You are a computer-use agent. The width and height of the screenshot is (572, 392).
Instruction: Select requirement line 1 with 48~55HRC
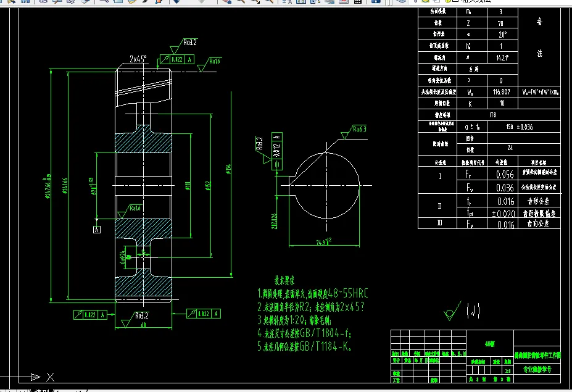[313, 293]
